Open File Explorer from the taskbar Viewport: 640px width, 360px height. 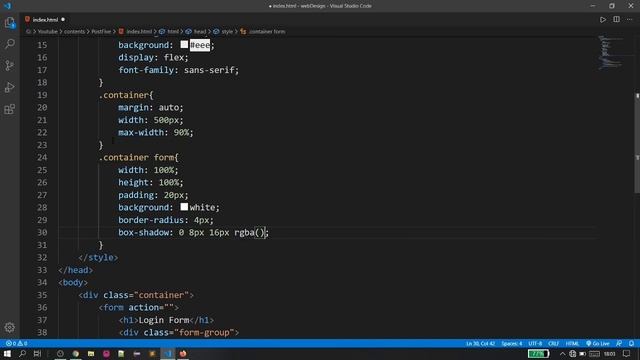pos(91,354)
